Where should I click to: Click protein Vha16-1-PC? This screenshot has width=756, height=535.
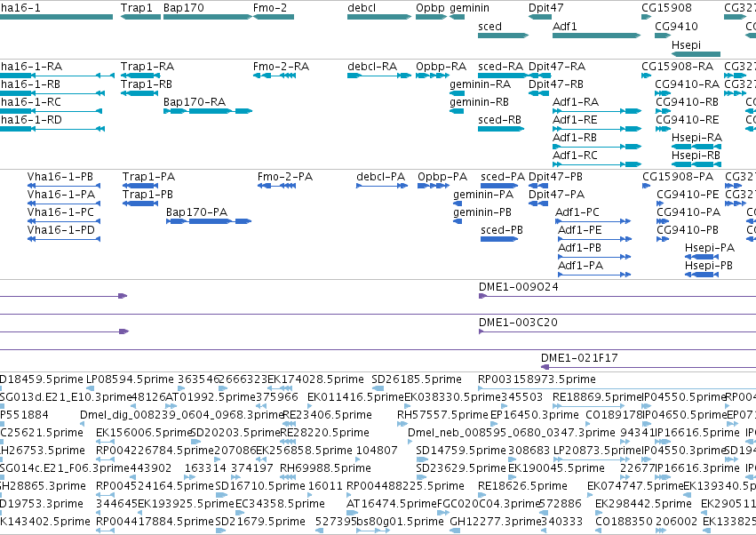click(64, 221)
